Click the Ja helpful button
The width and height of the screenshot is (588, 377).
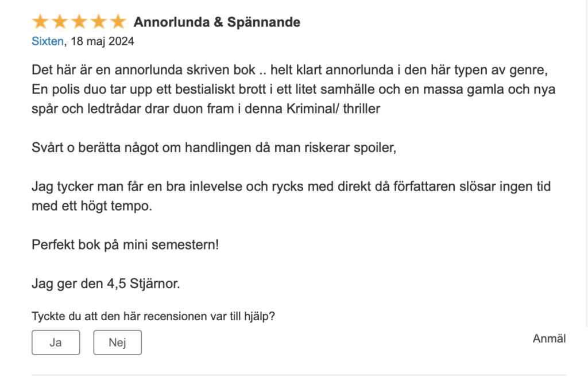pyautogui.click(x=56, y=343)
